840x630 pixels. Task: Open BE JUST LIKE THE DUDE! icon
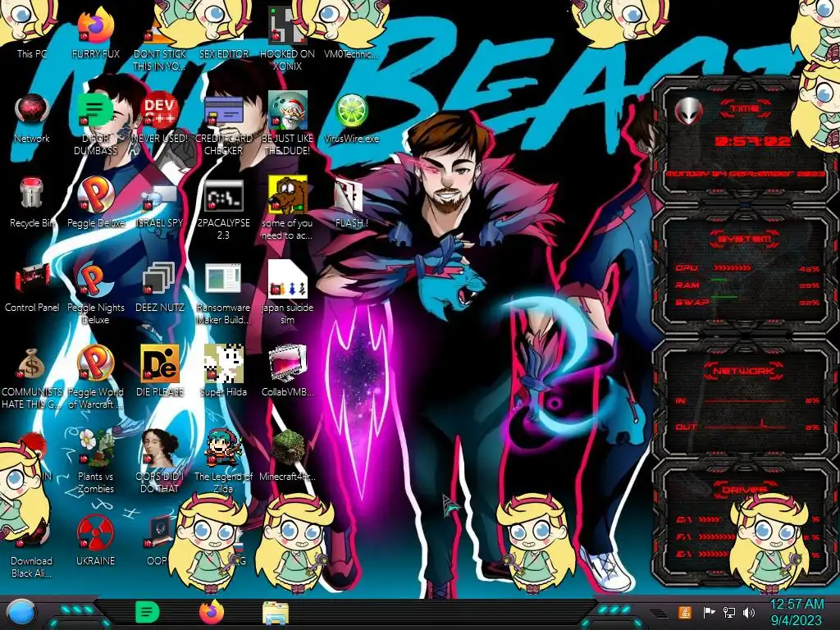287,123
